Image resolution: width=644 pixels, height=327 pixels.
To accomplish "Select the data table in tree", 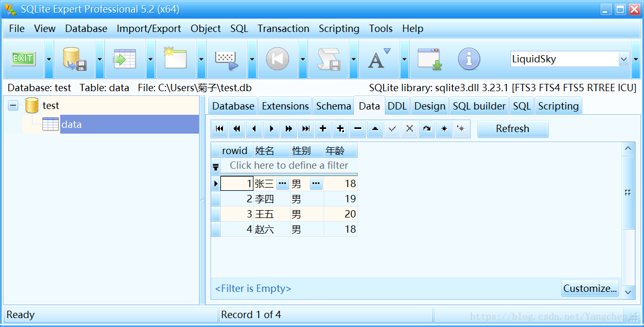I will pos(71,124).
